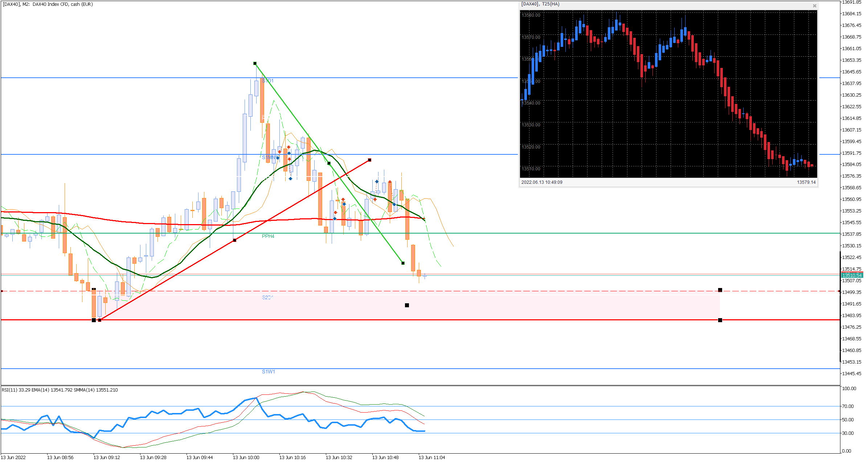Click the top-right handle of the pink rectangle

(720, 290)
